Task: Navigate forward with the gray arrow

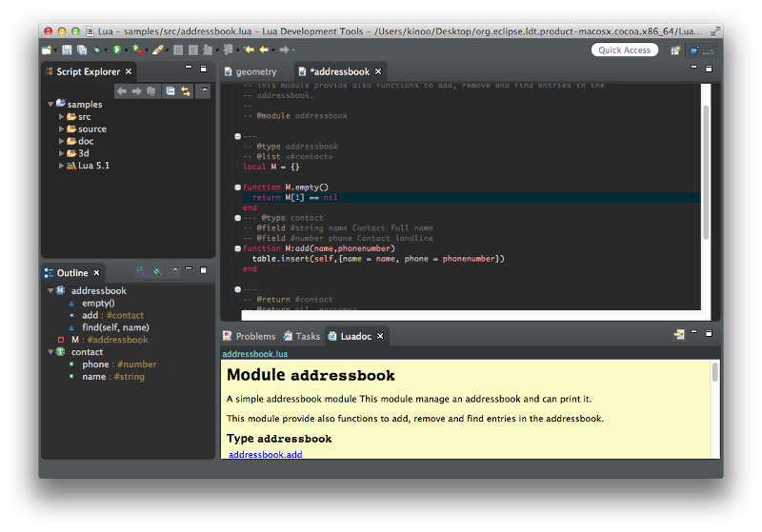Action: (x=285, y=50)
